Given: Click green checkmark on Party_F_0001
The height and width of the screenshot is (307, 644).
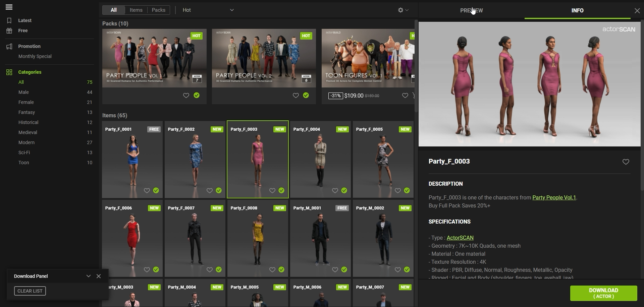Looking at the screenshot, I should coord(156,191).
